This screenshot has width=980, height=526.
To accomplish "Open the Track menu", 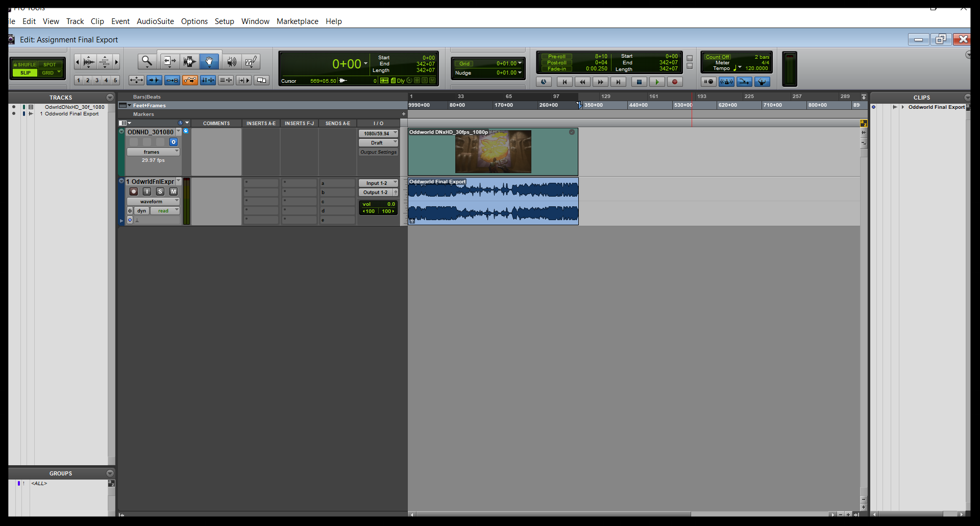I will [x=75, y=21].
